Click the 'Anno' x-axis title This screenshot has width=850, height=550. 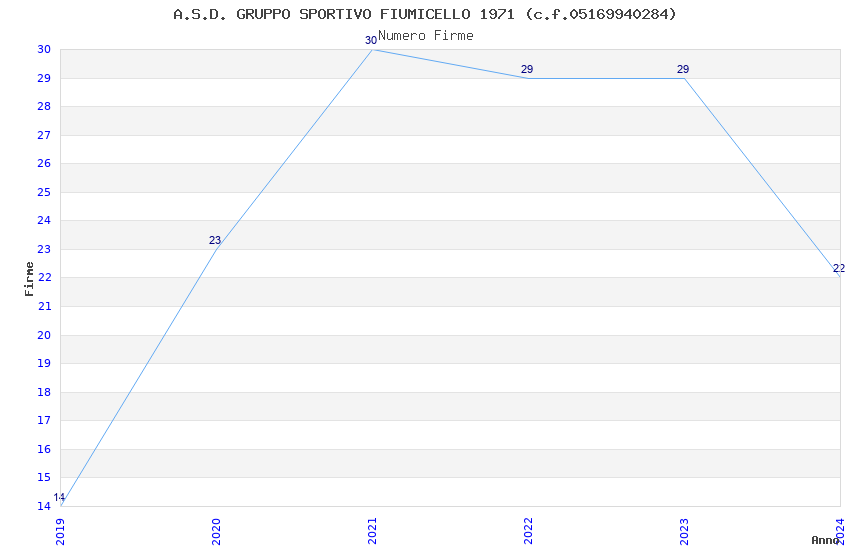tap(825, 540)
